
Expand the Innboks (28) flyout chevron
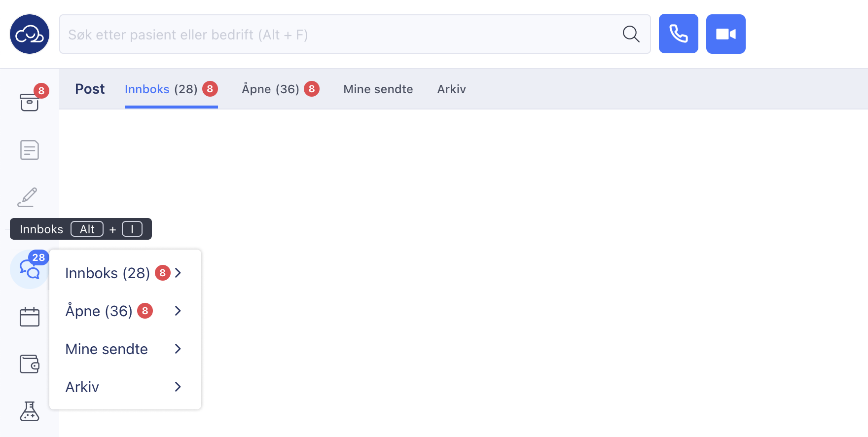click(x=178, y=273)
